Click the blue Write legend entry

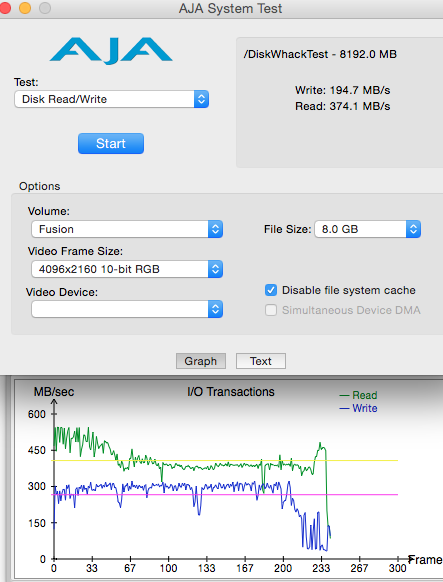click(358, 408)
